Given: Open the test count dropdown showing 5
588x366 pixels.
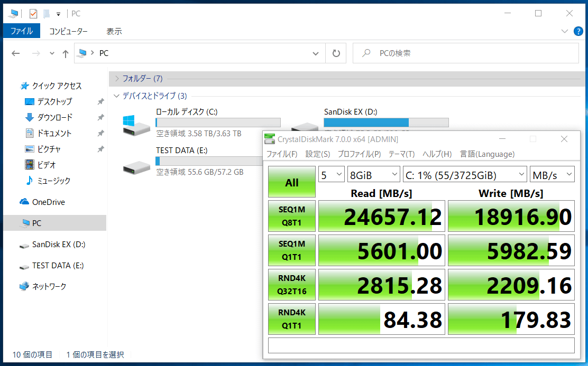Looking at the screenshot, I should [332, 174].
